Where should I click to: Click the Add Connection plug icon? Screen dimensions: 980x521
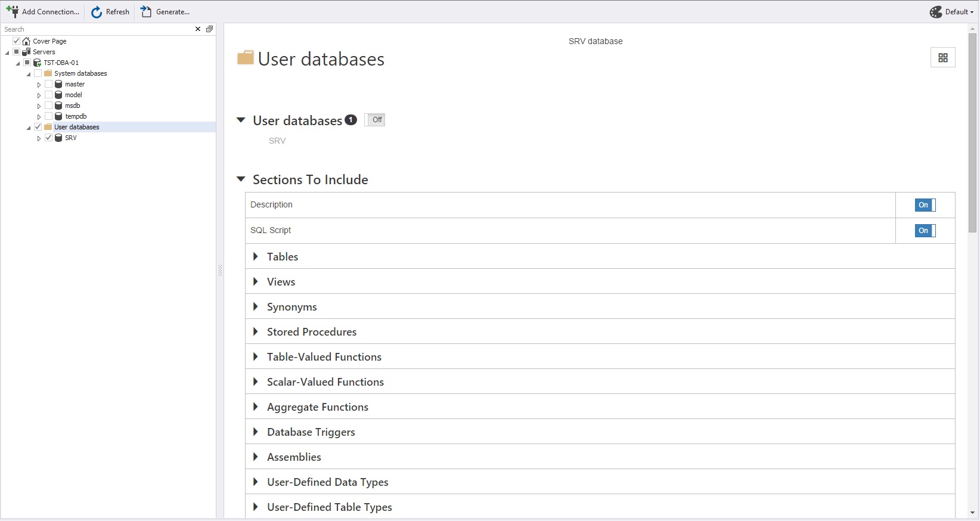pyautogui.click(x=12, y=11)
